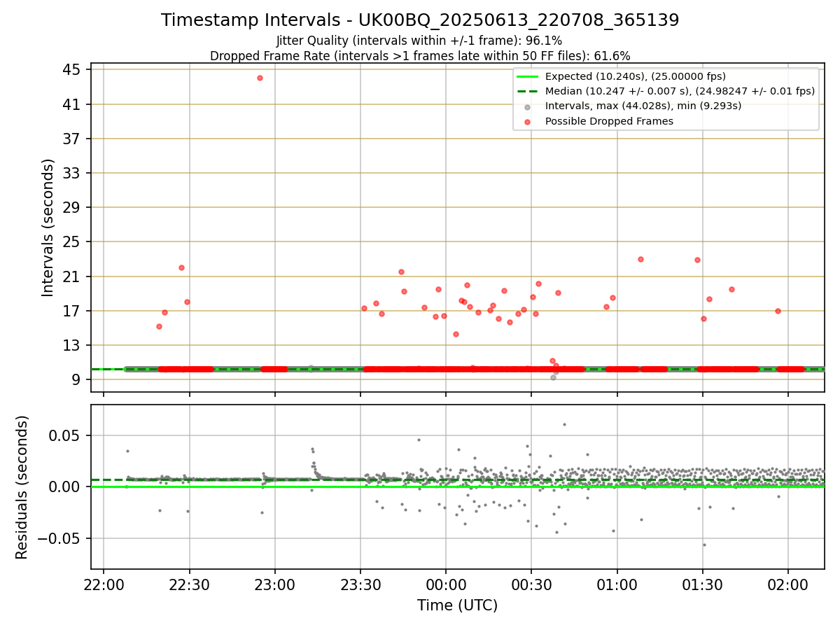Click the gray dot marker in legend

(527, 106)
